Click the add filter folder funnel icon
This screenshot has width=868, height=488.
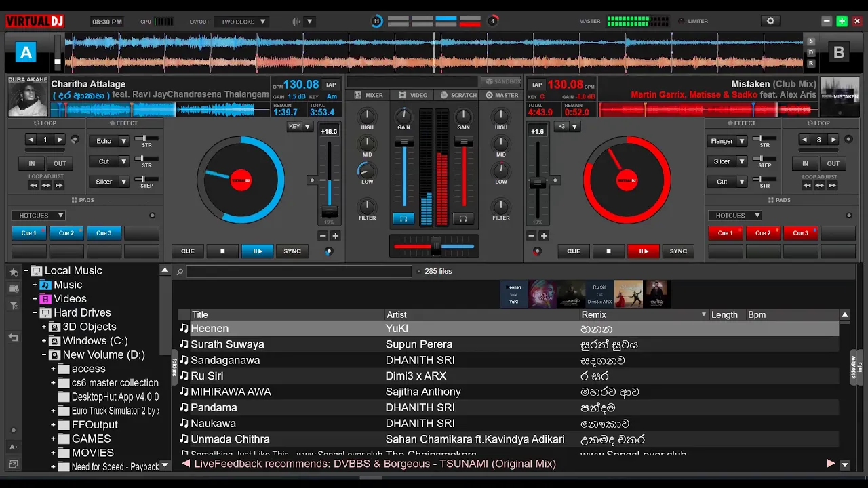(14, 306)
